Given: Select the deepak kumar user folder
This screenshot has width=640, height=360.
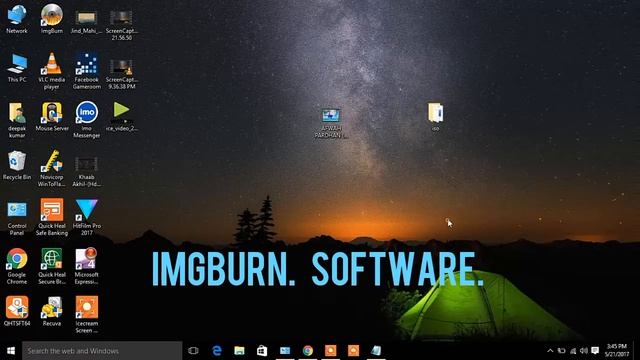Looking at the screenshot, I should pyautogui.click(x=17, y=119).
